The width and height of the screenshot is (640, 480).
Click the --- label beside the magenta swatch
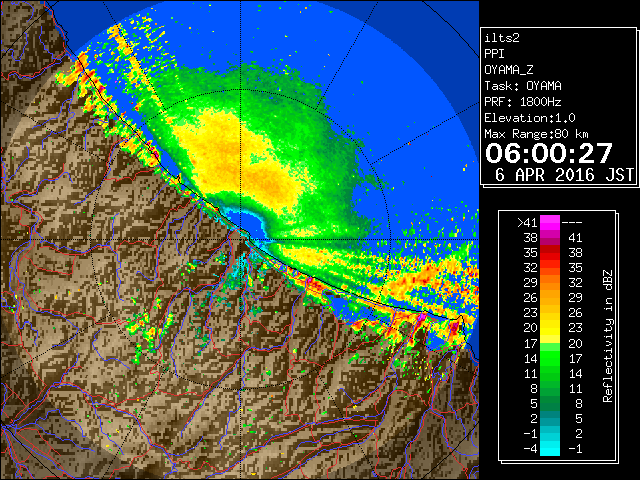pos(572,223)
